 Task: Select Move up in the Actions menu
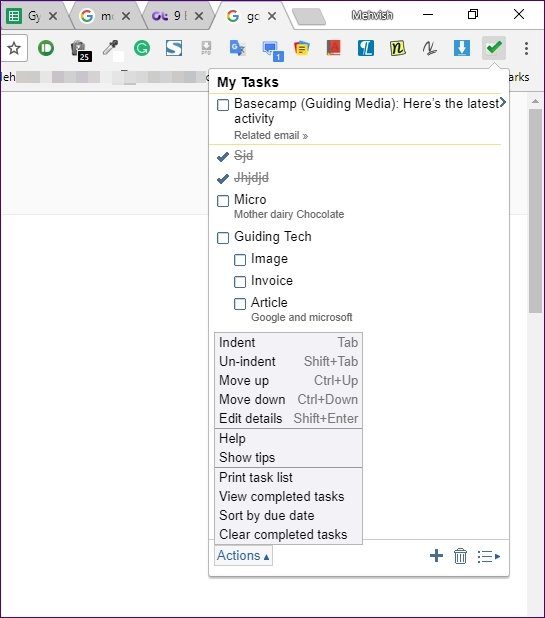288,380
